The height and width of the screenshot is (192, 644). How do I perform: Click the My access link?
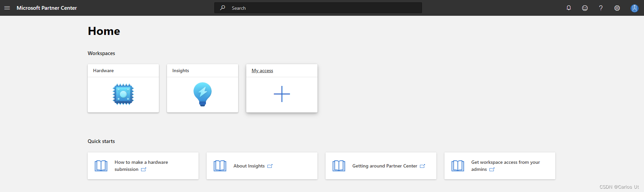coord(262,70)
